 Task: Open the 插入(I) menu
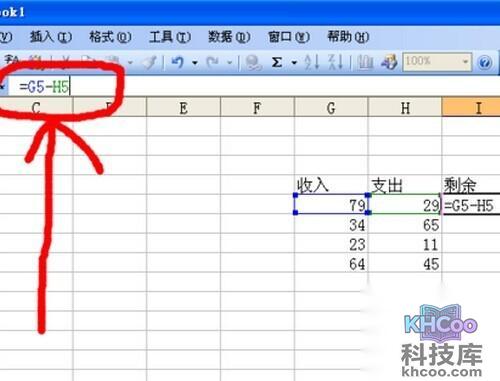pyautogui.click(x=51, y=37)
